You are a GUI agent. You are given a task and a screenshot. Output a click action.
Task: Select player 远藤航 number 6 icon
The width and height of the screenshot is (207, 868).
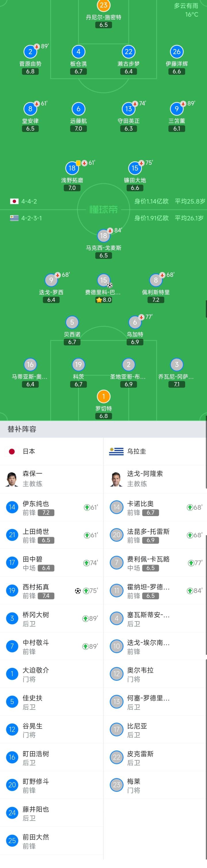[78, 109]
